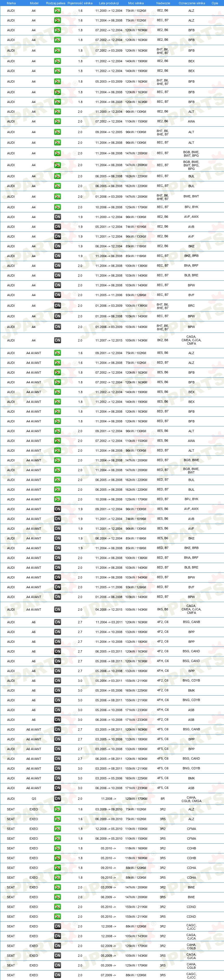The image size is (224, 980).
Task: Click the Model column header
Action: point(34,3)
